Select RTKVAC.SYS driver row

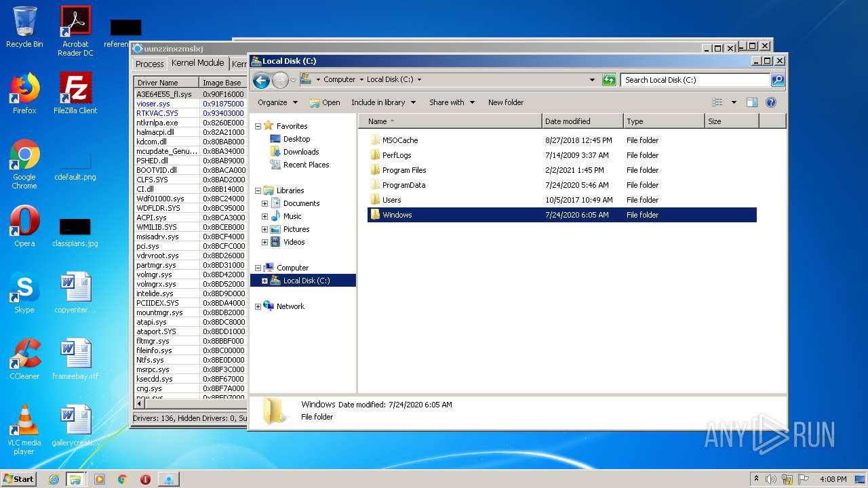tap(190, 113)
